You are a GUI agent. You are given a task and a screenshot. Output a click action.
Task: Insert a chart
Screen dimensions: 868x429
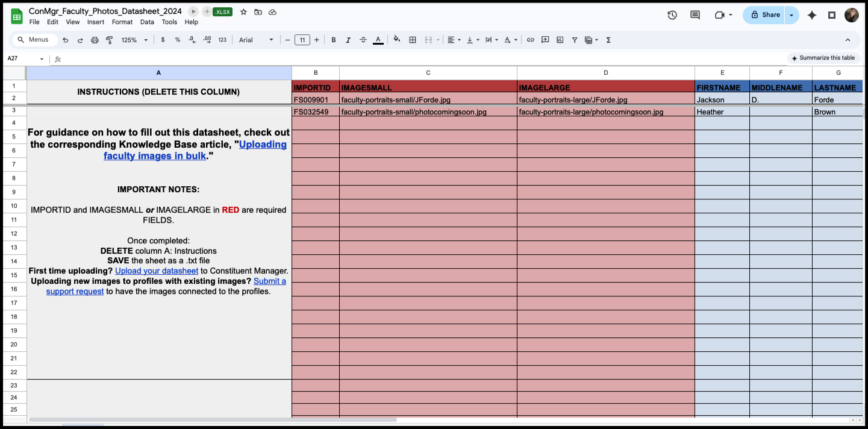pyautogui.click(x=560, y=40)
